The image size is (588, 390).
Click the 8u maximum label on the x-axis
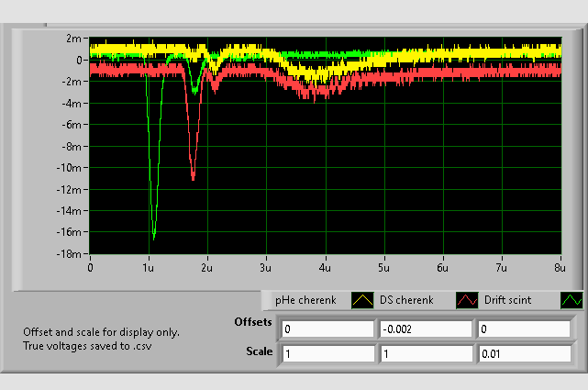tap(560, 267)
